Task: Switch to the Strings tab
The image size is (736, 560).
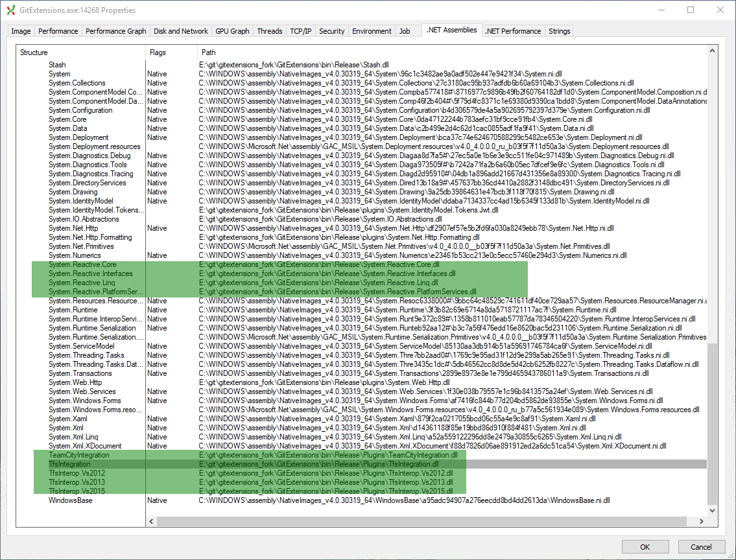Action: 558,30
